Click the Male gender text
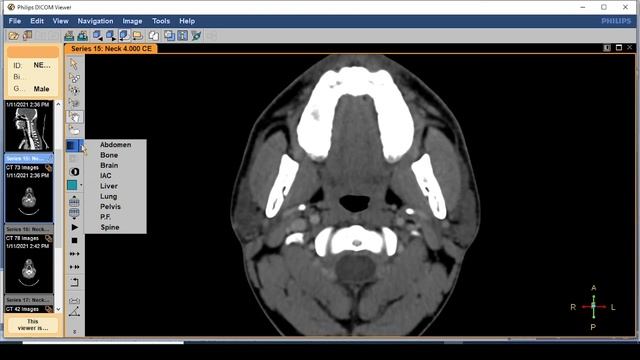The image size is (640, 360). 41,89
